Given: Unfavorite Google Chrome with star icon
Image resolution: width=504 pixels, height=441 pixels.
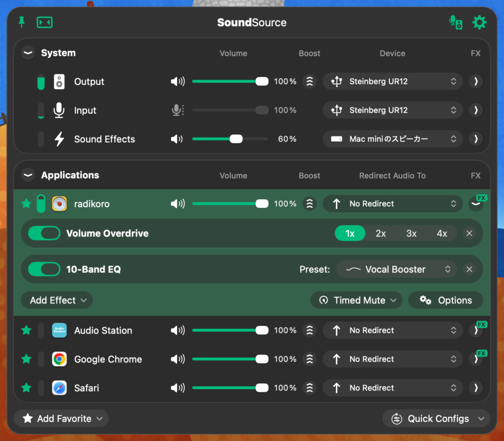Looking at the screenshot, I should tap(26, 359).
